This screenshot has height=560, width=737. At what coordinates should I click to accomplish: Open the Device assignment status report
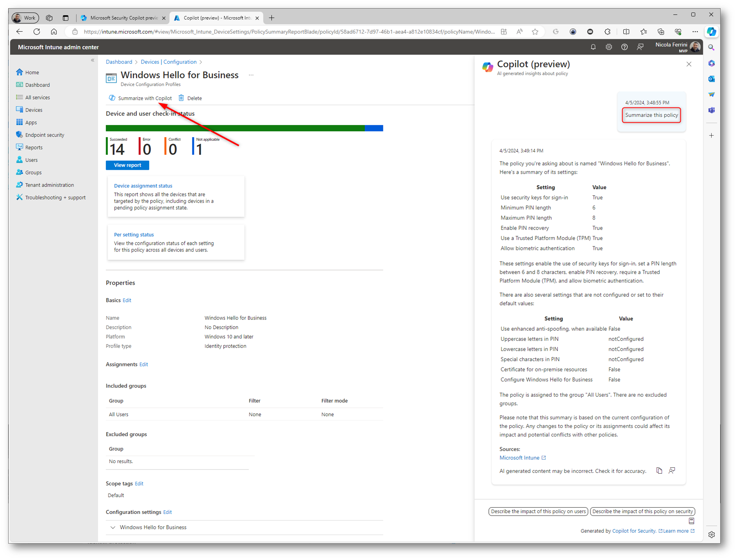143,186
